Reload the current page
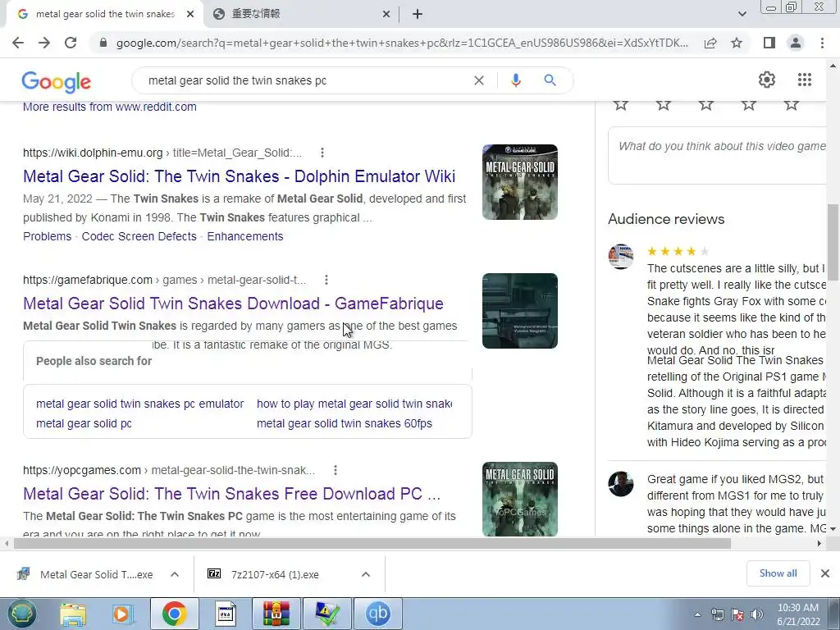Screen dimensions: 840x630 tap(71, 43)
